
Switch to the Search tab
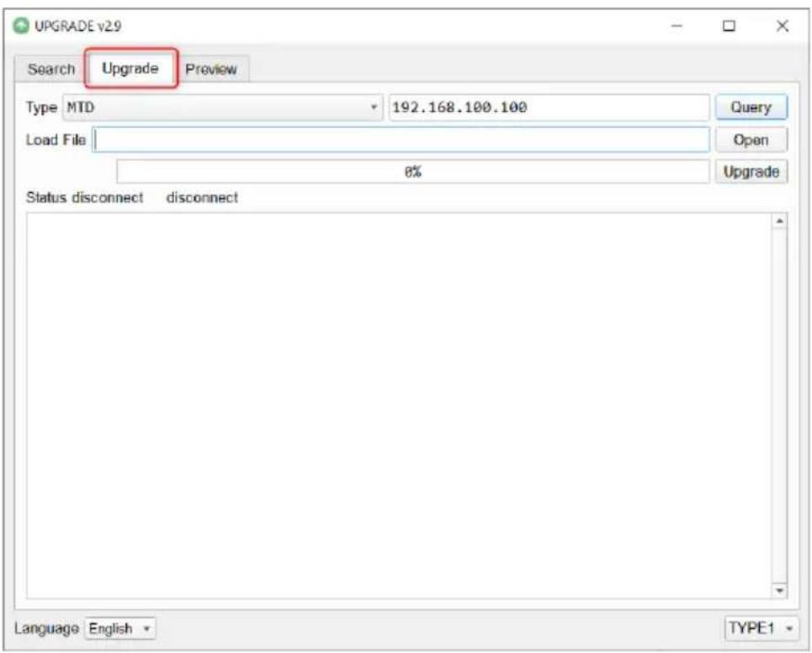50,69
